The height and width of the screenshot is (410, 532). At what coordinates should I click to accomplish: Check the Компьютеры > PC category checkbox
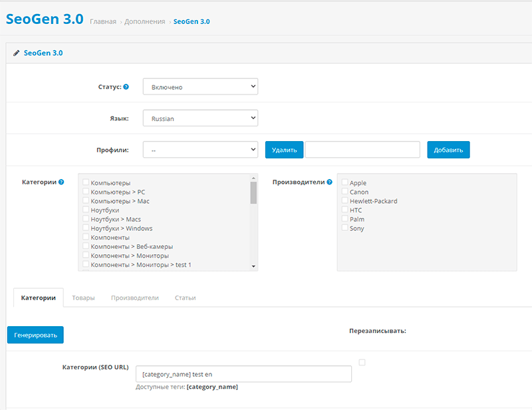click(x=86, y=192)
